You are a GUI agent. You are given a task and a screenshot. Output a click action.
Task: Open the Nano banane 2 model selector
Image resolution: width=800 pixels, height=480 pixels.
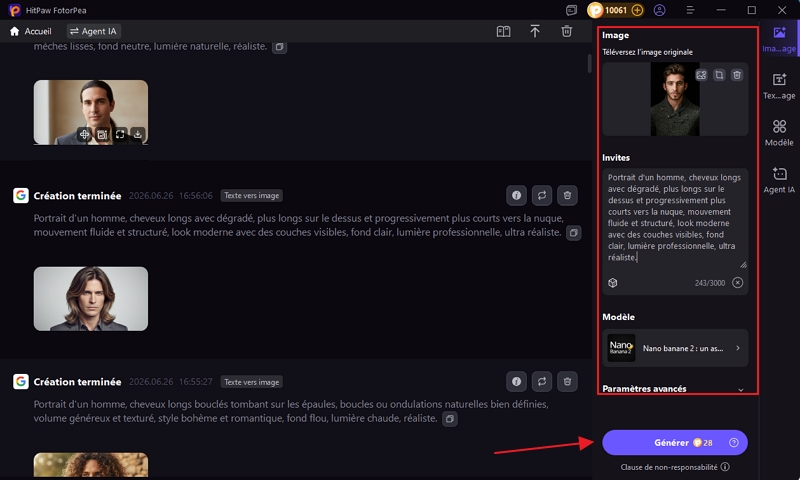pyautogui.click(x=675, y=348)
